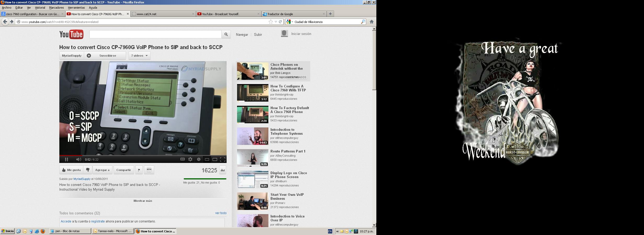Toggle closed captions on the video

pos(182,159)
